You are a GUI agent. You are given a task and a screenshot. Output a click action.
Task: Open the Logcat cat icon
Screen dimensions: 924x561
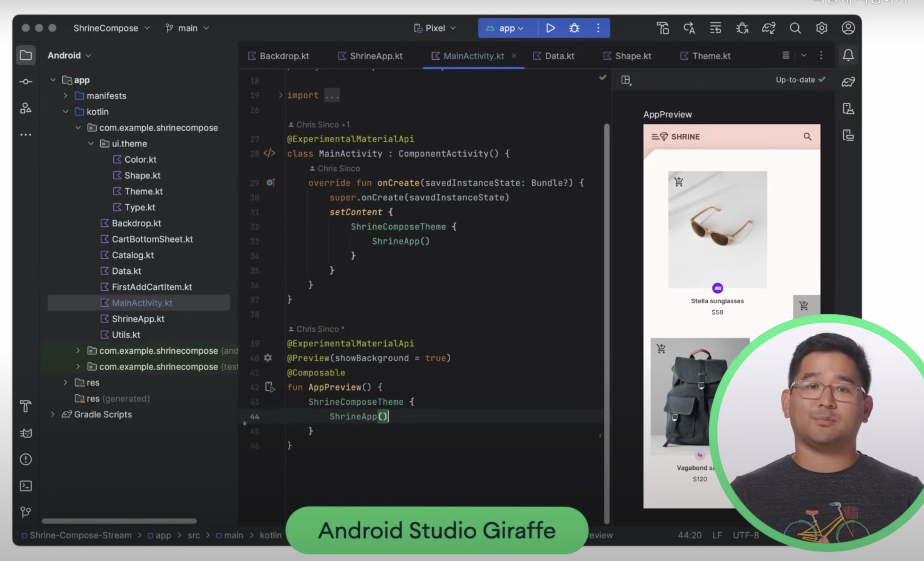(26, 433)
